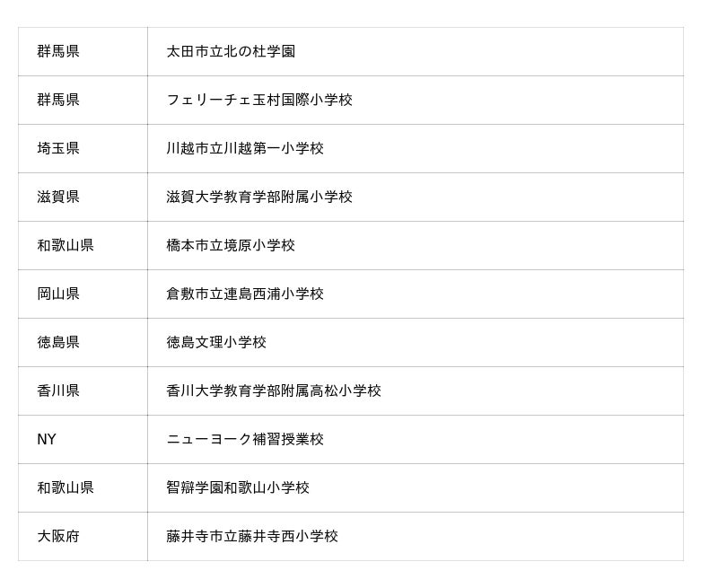Click the ニューヨーク補習授業校 entry
Viewport: 718px width, 588px height.
pyautogui.click(x=245, y=439)
